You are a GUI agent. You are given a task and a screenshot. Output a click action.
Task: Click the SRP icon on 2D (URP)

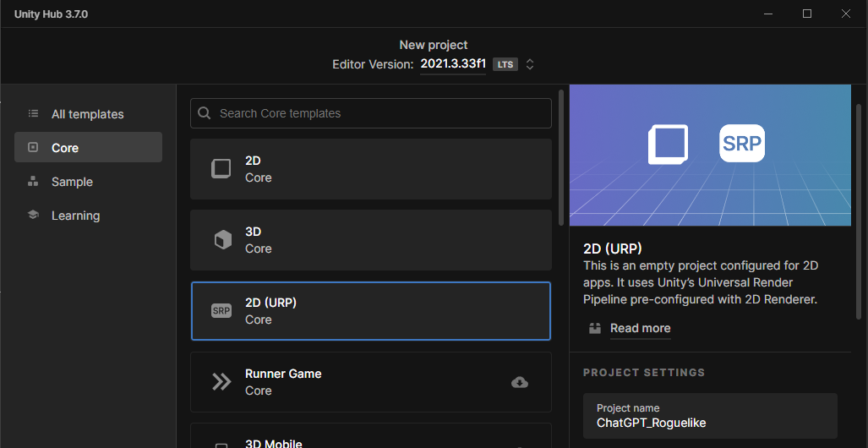click(x=221, y=311)
